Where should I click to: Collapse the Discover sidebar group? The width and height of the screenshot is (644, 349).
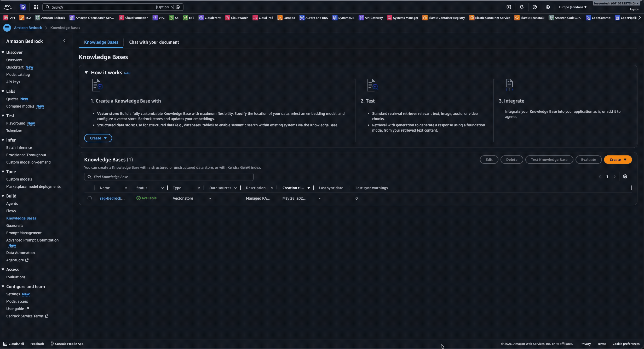3,52
